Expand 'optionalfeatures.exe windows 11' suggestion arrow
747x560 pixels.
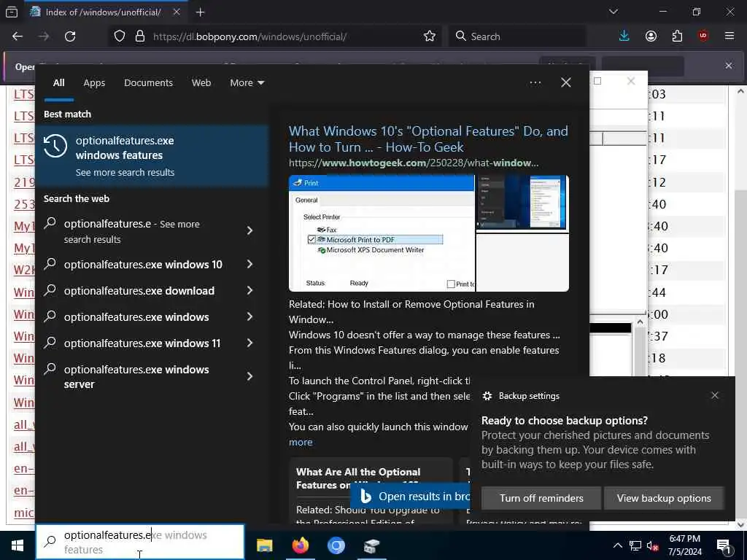249,343
